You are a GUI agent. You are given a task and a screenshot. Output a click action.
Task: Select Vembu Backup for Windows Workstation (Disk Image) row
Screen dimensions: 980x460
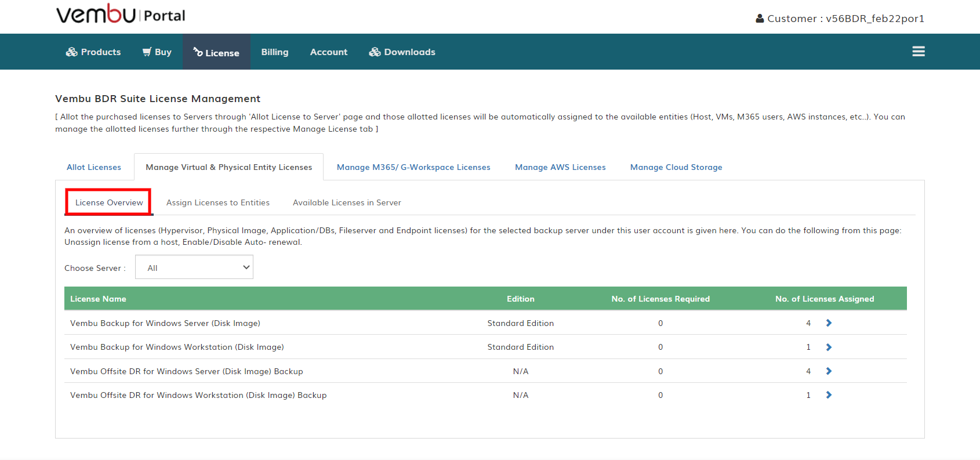coord(485,347)
